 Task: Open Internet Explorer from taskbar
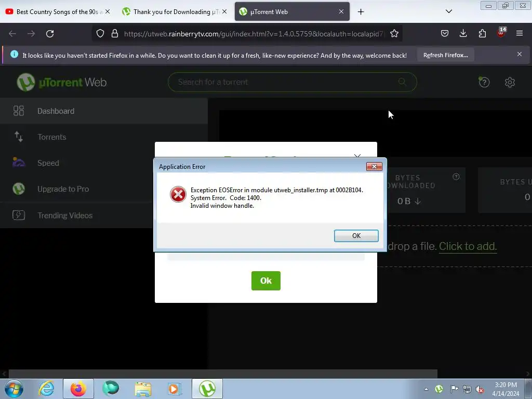[46, 389]
